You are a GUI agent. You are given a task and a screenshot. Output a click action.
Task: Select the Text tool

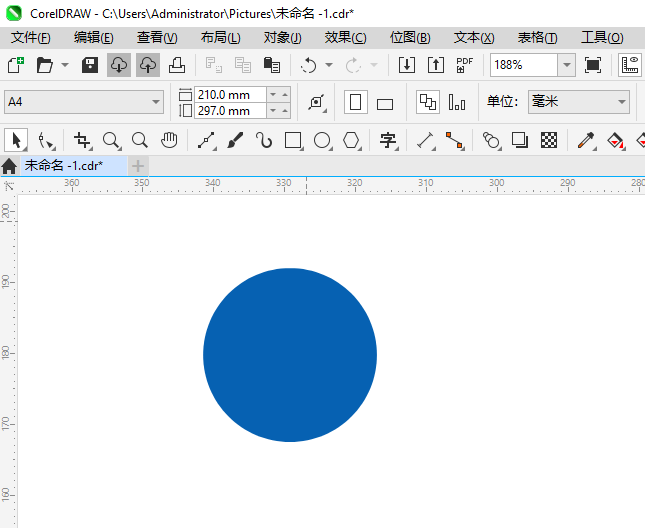(x=388, y=140)
